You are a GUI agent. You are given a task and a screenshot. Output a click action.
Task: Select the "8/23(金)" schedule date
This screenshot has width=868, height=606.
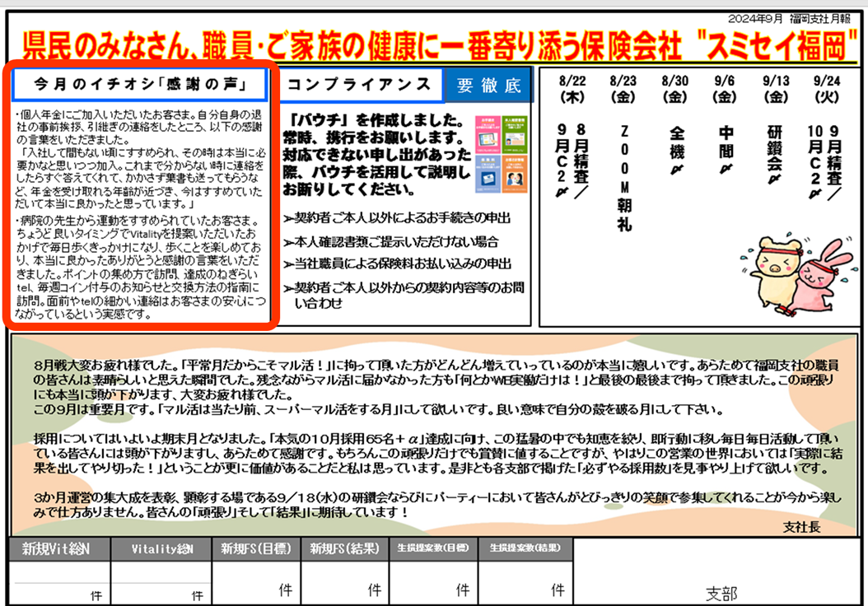click(x=623, y=89)
